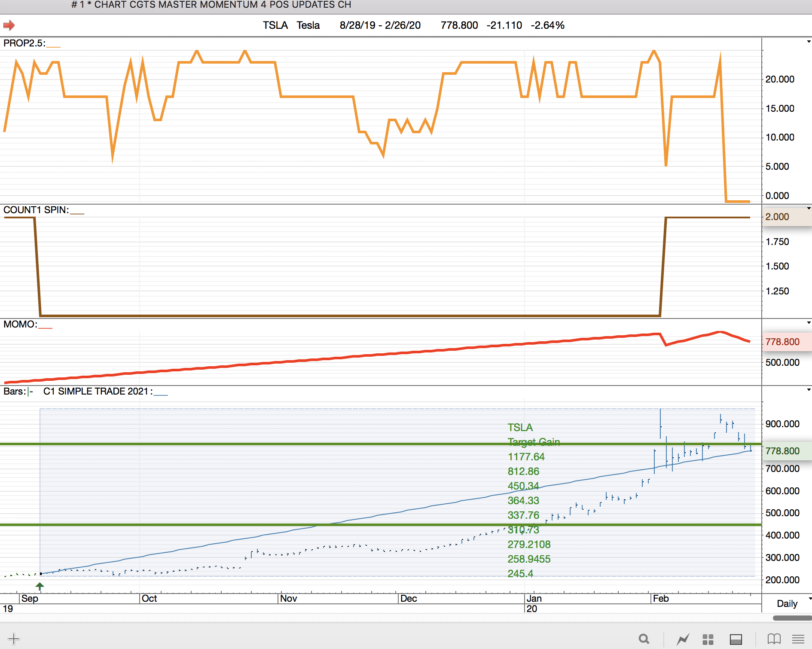Click the red arrow icon beside the symbol header

click(x=9, y=25)
